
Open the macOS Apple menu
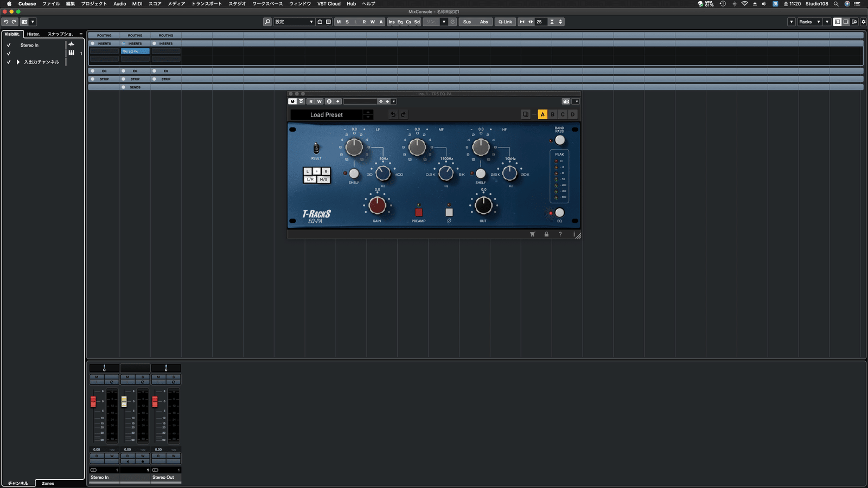[9, 4]
